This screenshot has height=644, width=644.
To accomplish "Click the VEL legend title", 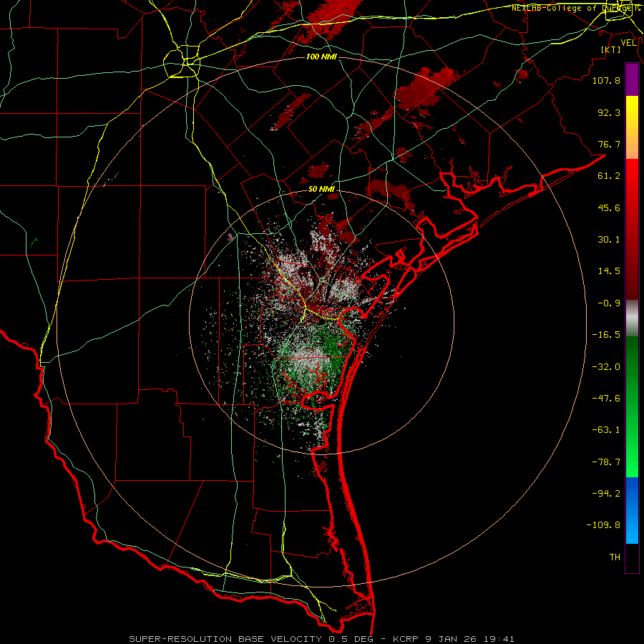I will [628, 42].
